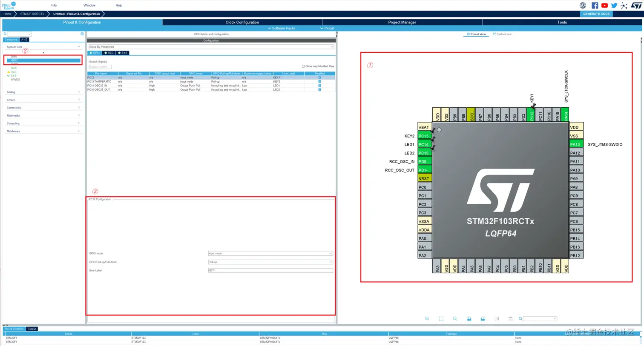Image resolution: width=644 pixels, height=346 pixels.
Task: Toggle split vertical view icon
Action: tap(497, 319)
